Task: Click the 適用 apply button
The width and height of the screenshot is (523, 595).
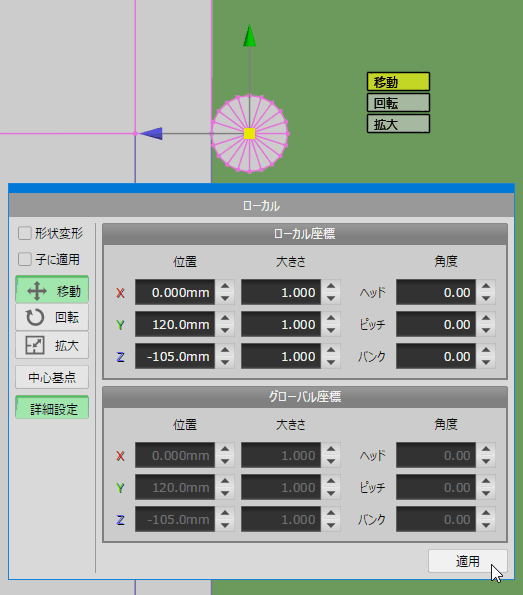Action: point(468,561)
